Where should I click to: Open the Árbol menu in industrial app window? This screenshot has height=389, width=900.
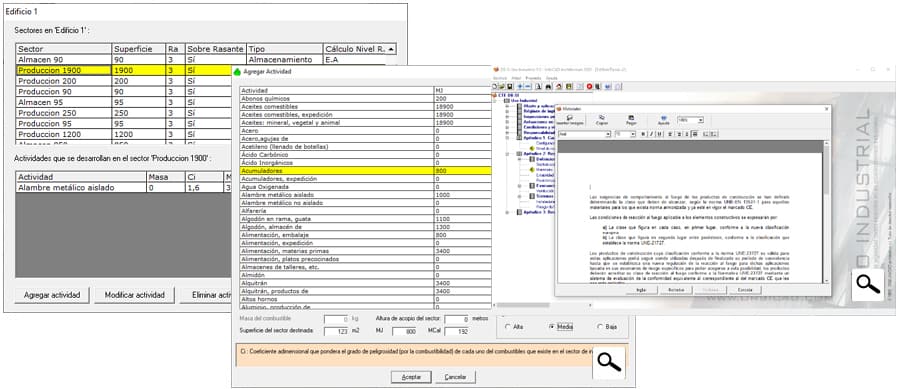pyautogui.click(x=517, y=78)
